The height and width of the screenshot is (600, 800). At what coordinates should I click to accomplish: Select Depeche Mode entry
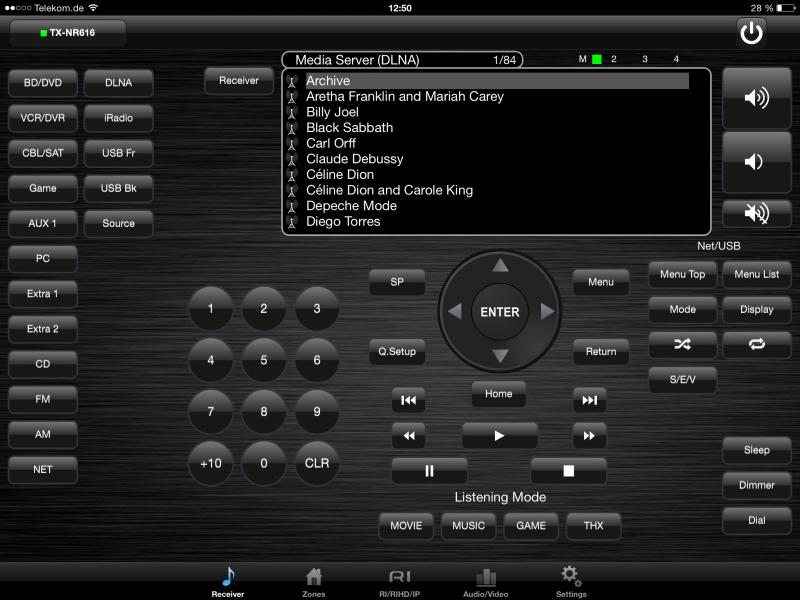coord(352,206)
